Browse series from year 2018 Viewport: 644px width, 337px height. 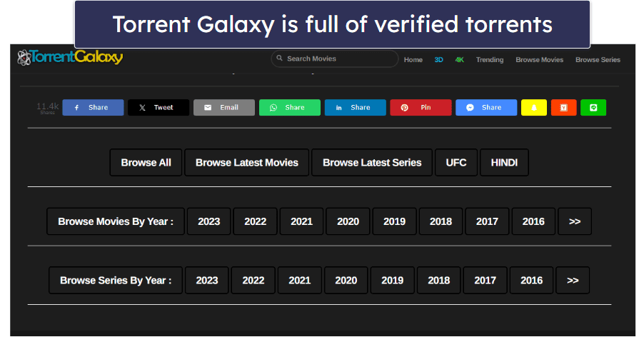pyautogui.click(x=438, y=281)
